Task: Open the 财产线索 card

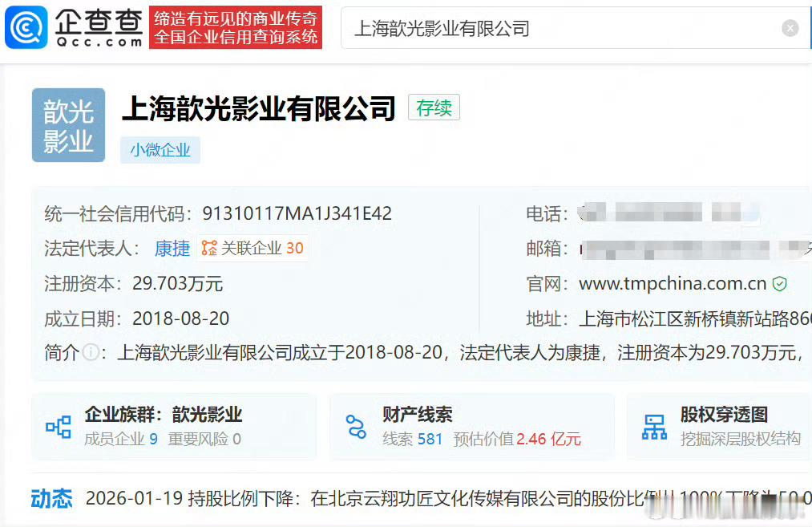Action: click(472, 427)
